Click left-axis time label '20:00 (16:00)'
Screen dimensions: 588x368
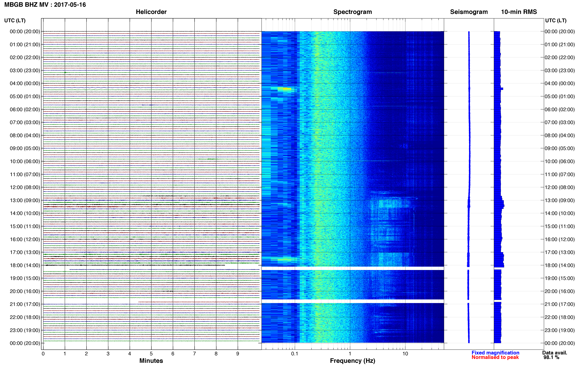25,291
